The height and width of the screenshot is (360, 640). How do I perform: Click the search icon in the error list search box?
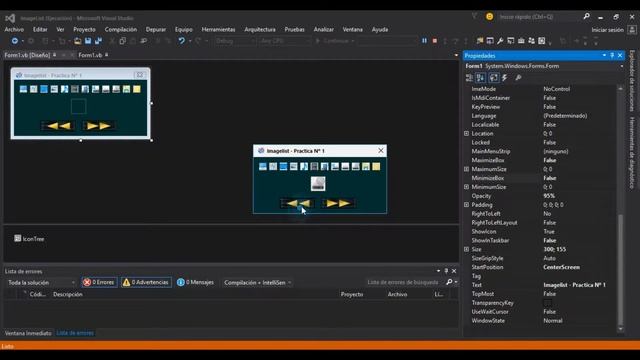click(449, 282)
